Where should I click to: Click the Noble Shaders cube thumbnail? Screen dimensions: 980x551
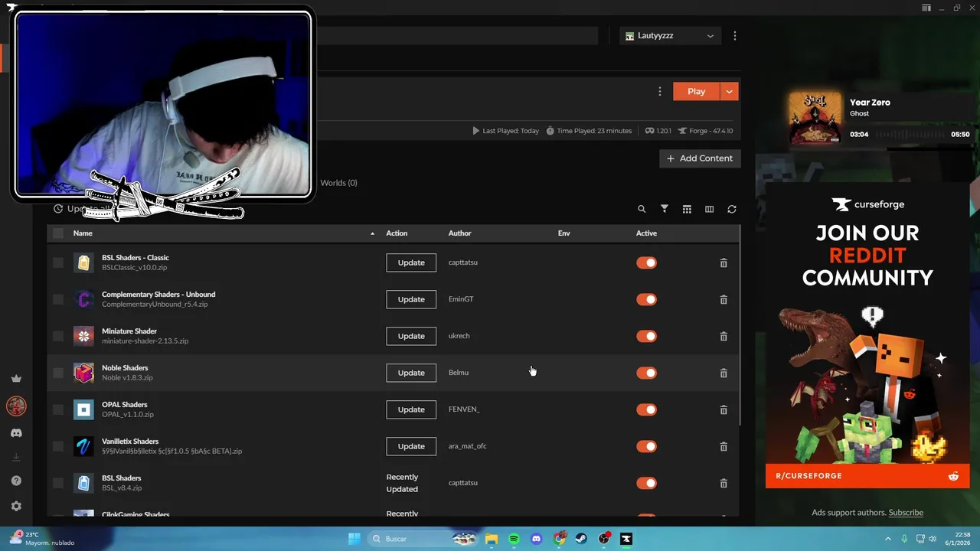click(x=83, y=373)
